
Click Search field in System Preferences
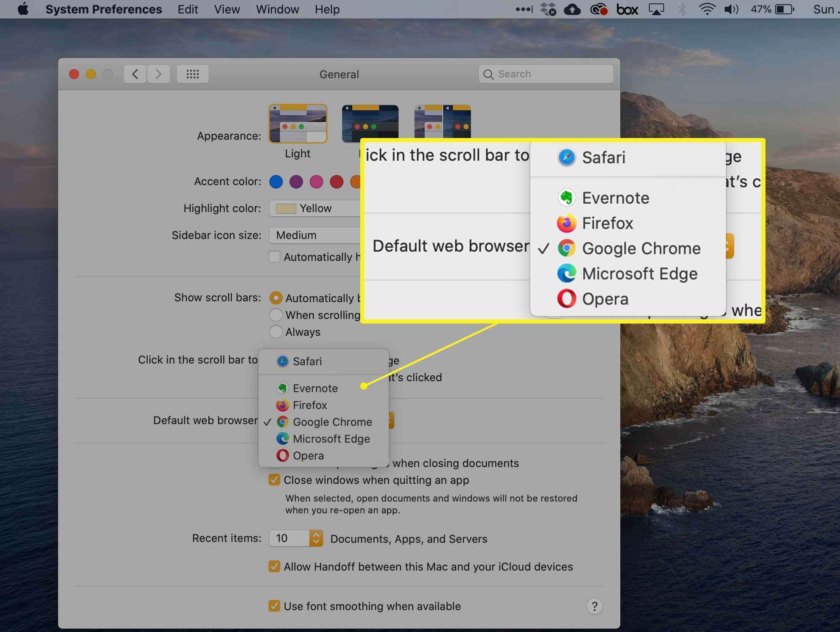pyautogui.click(x=545, y=74)
